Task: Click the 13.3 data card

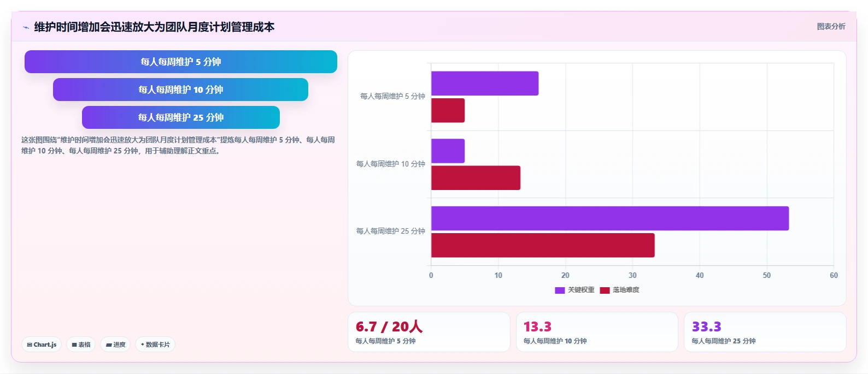Action: [597, 332]
